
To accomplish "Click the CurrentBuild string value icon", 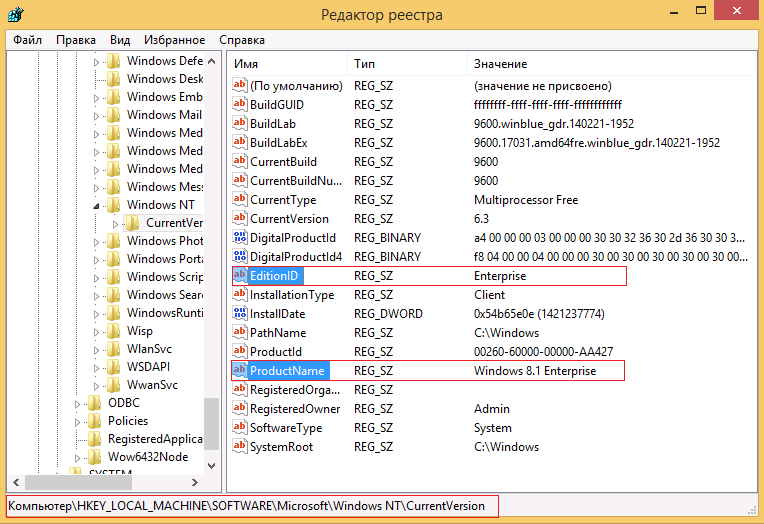I will pos(239,161).
